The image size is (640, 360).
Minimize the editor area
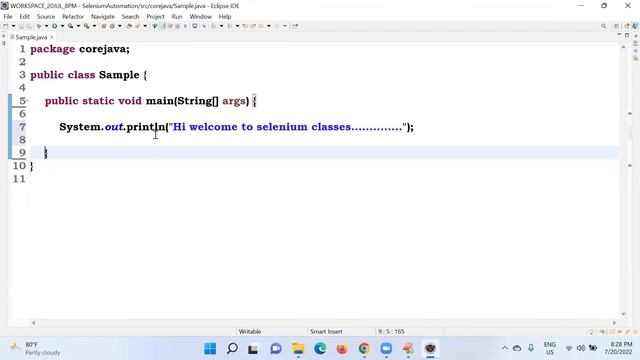point(619,35)
